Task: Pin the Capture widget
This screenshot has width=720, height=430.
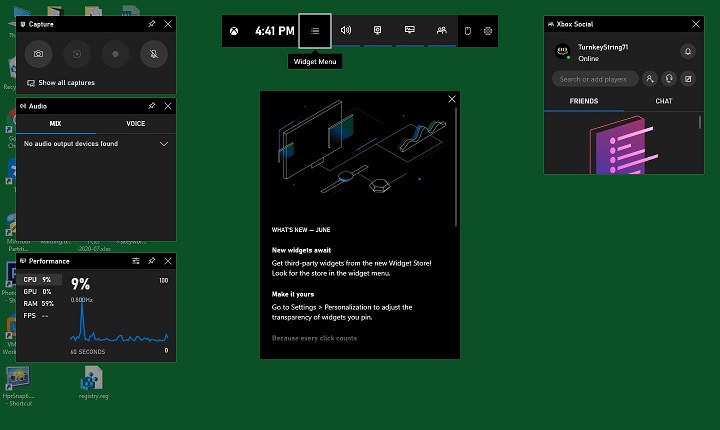Action: (152, 24)
